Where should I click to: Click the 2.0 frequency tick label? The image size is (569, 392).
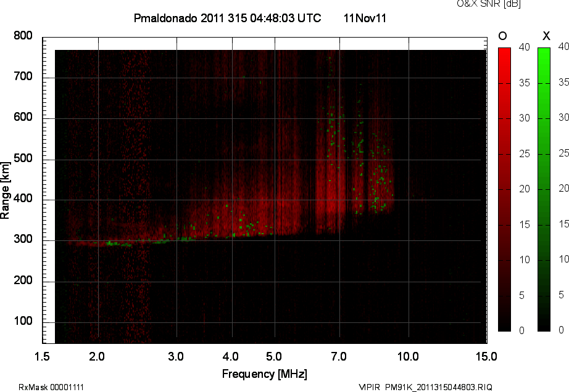coord(97,357)
